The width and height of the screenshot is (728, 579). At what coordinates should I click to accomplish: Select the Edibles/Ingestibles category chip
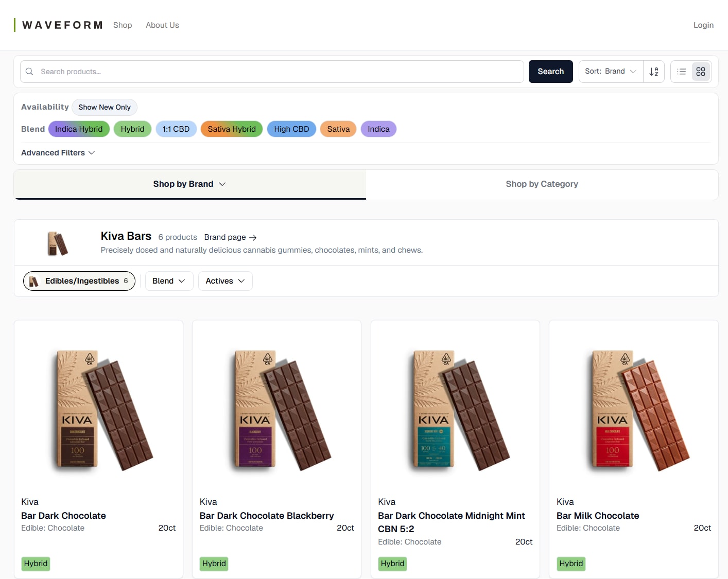point(79,281)
